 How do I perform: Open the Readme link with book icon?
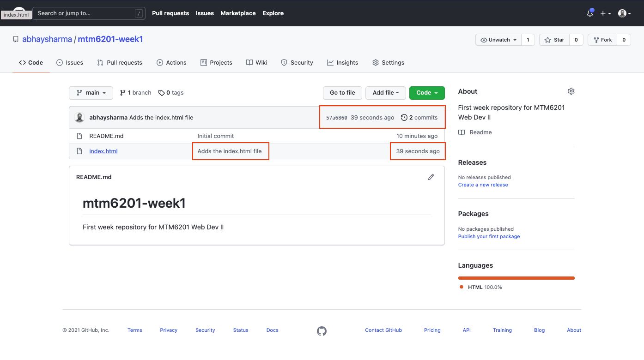[x=475, y=132]
